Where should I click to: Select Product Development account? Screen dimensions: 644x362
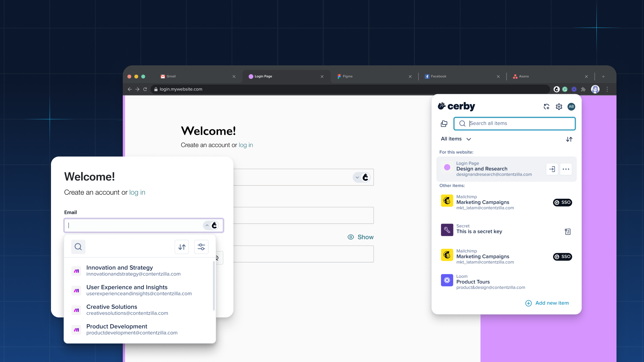[139, 329]
